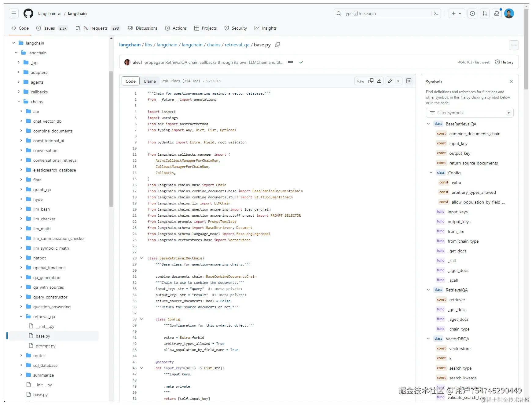Open the Projects tab
532x405 pixels.
click(206, 28)
